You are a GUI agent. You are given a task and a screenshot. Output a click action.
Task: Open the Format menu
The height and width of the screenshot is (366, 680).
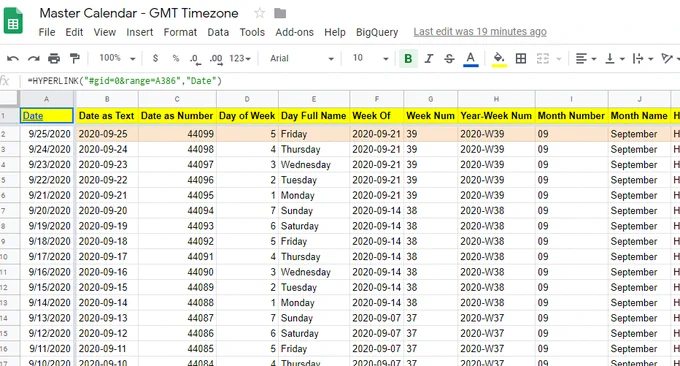180,32
